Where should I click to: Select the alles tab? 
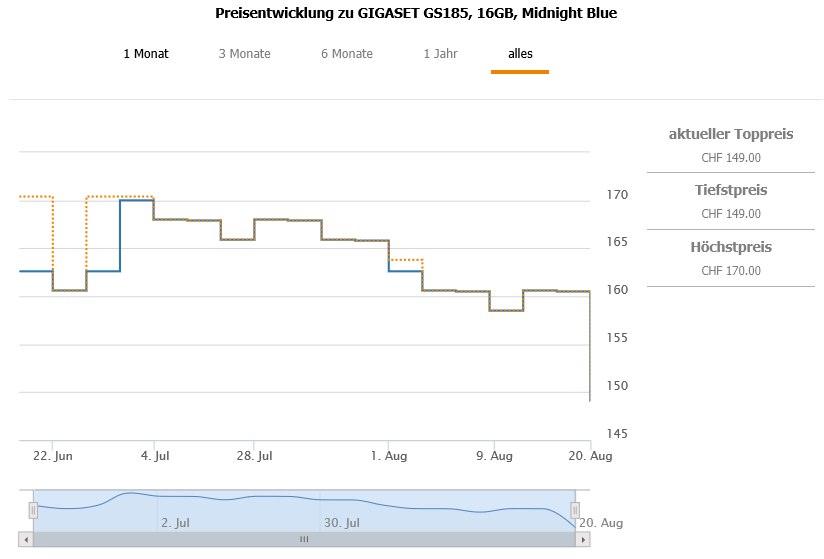point(520,54)
